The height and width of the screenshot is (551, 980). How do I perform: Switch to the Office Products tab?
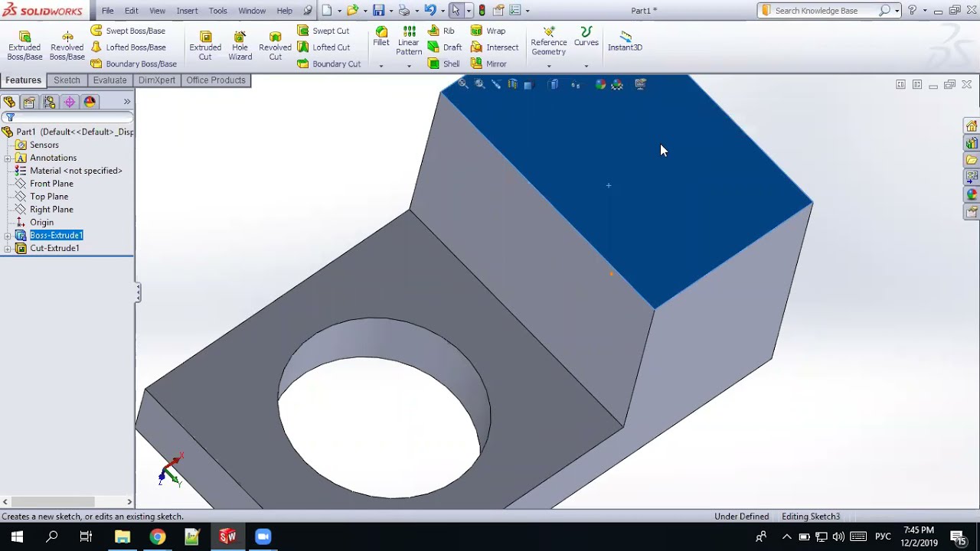coord(216,80)
